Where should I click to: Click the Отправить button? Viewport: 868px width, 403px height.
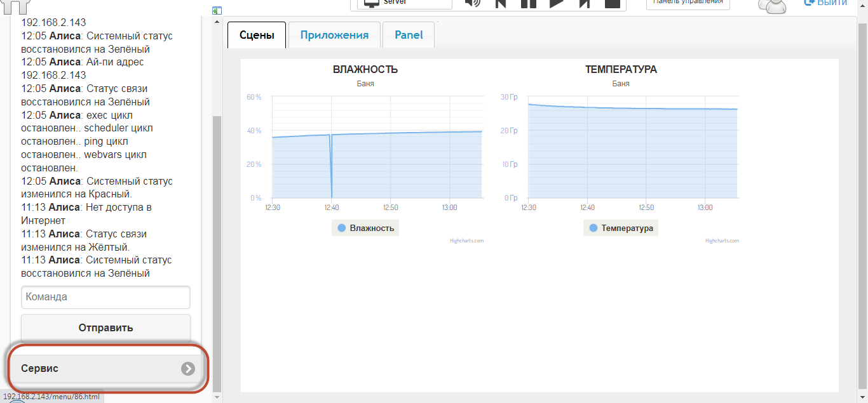105,328
